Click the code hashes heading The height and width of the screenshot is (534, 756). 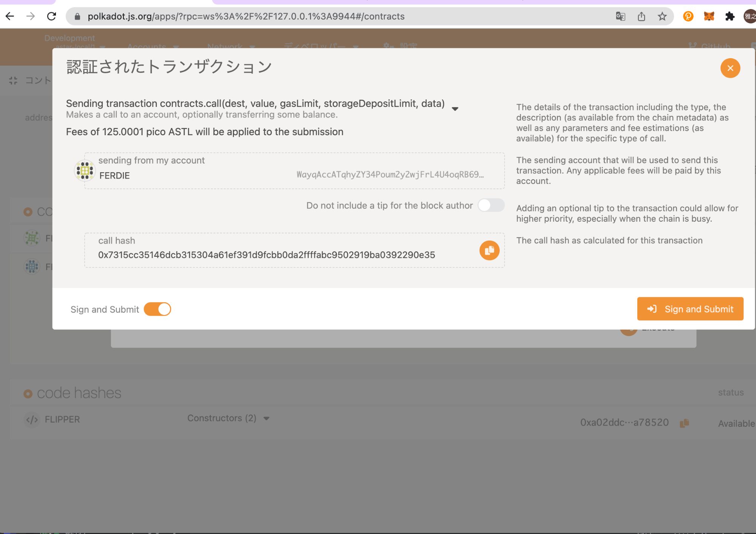(79, 393)
